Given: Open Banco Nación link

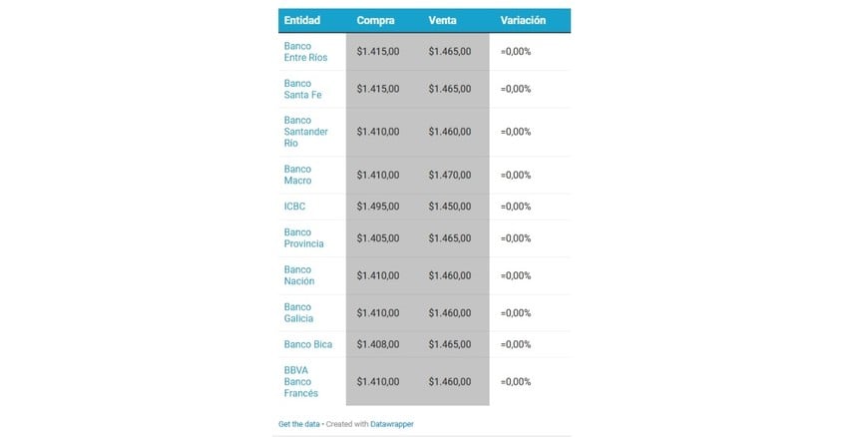Looking at the screenshot, I should 299,275.
